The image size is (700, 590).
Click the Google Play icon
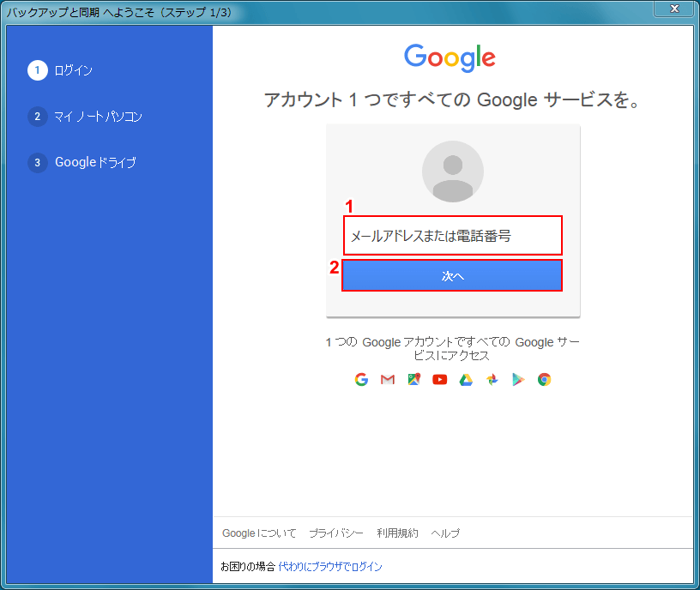518,380
